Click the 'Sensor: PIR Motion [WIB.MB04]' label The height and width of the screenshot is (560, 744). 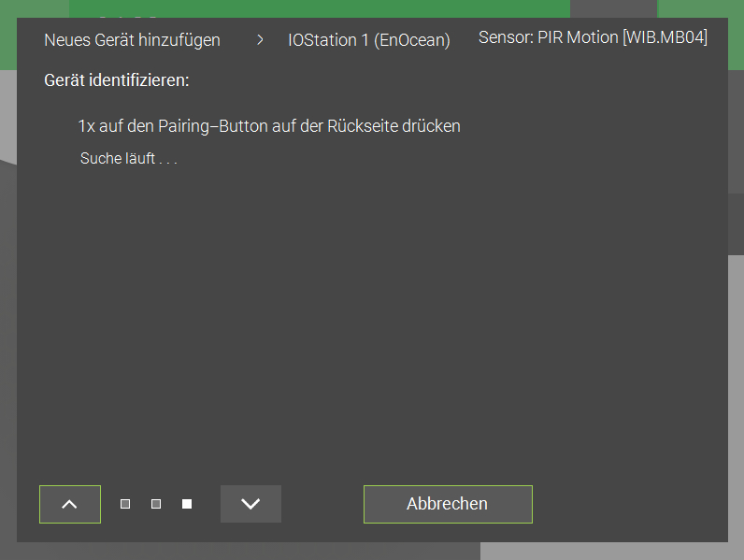click(593, 37)
